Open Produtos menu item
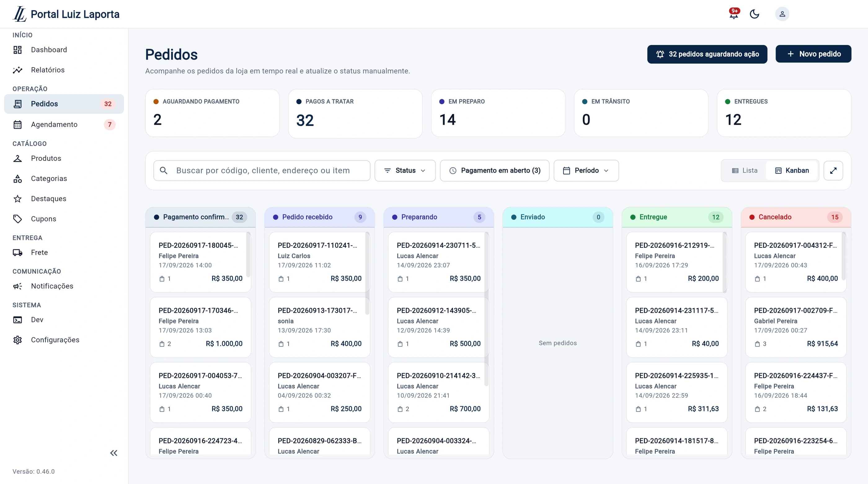 coord(64,158)
